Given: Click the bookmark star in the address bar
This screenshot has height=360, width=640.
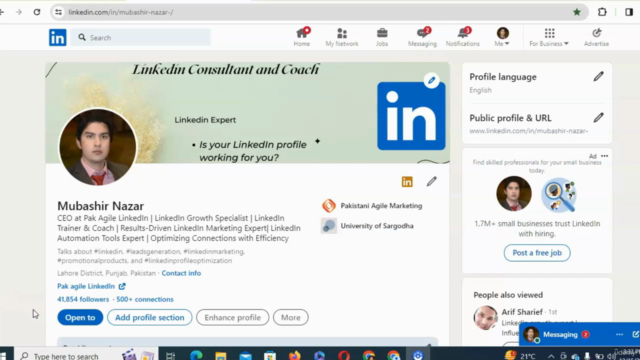Looking at the screenshot, I should click(x=577, y=12).
